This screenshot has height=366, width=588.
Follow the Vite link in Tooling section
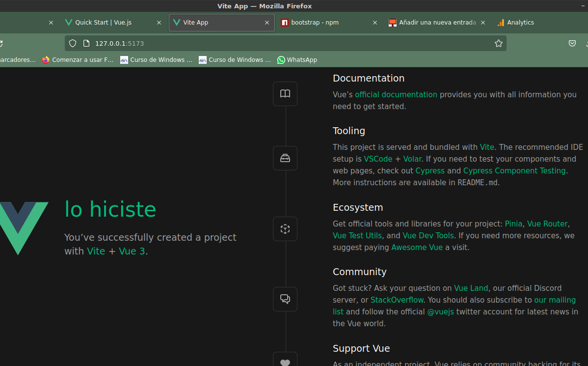(487, 147)
